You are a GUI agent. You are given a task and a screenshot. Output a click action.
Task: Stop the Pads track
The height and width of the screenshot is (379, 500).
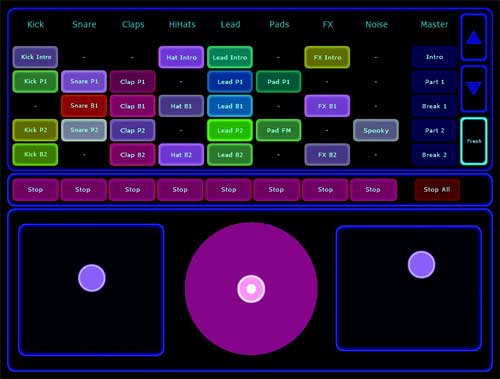[277, 190]
